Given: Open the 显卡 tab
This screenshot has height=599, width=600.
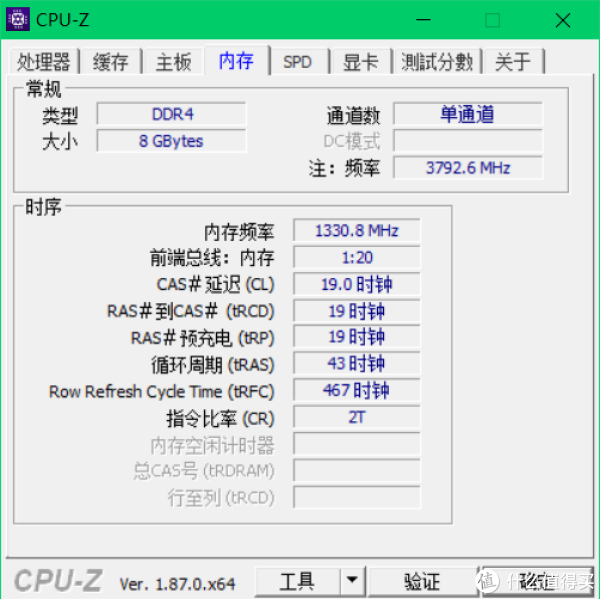Looking at the screenshot, I should pyautogui.click(x=360, y=62).
